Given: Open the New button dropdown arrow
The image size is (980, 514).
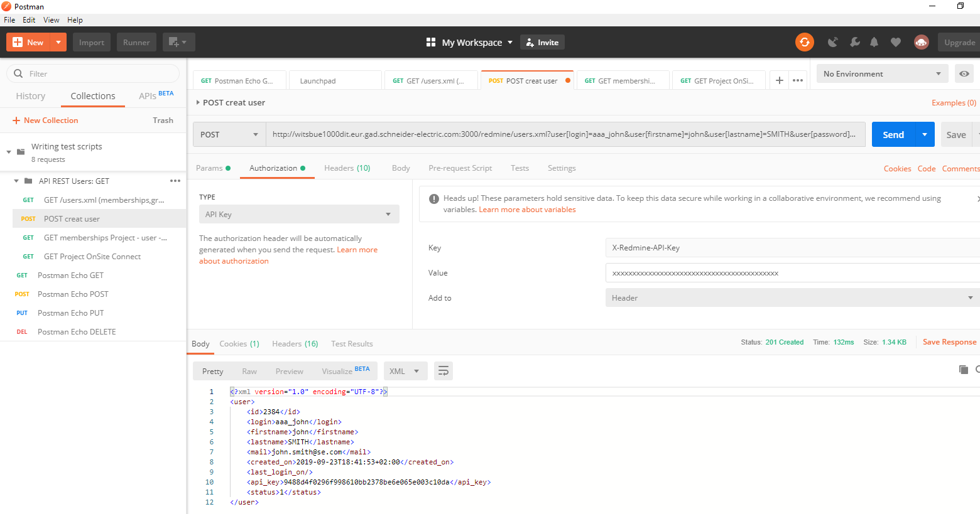Looking at the screenshot, I should 58,42.
